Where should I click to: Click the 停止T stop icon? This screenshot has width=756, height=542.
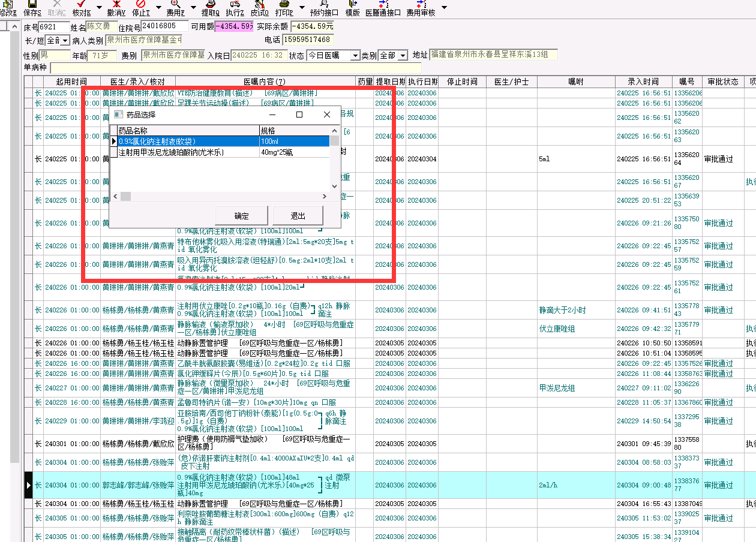click(140, 8)
